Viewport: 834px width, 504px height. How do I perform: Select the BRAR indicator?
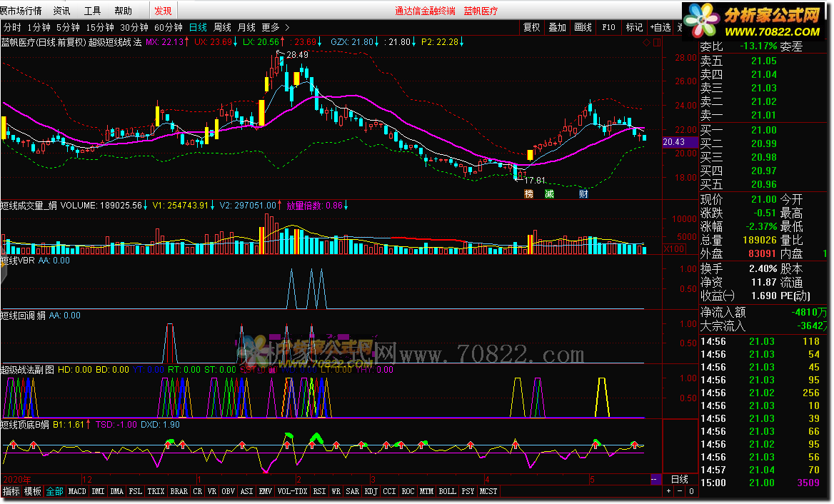pyautogui.click(x=179, y=491)
